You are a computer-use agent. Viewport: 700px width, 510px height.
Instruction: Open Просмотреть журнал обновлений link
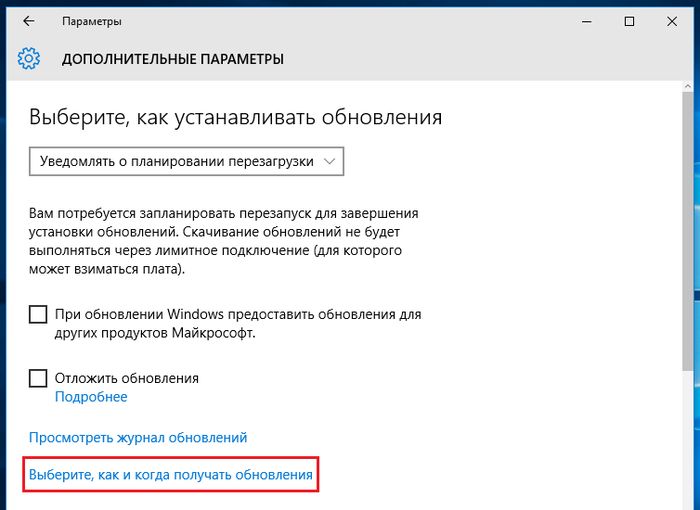(x=138, y=438)
